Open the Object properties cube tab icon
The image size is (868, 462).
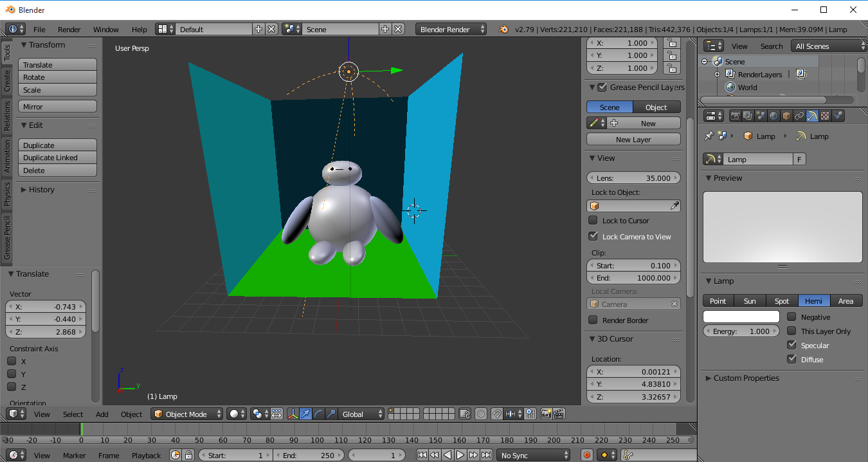pos(786,116)
